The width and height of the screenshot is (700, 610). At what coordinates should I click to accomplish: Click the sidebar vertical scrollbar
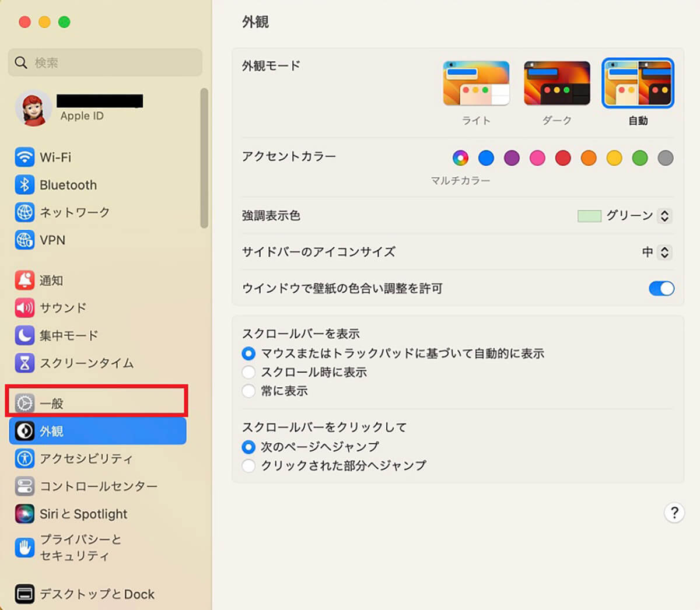204,157
